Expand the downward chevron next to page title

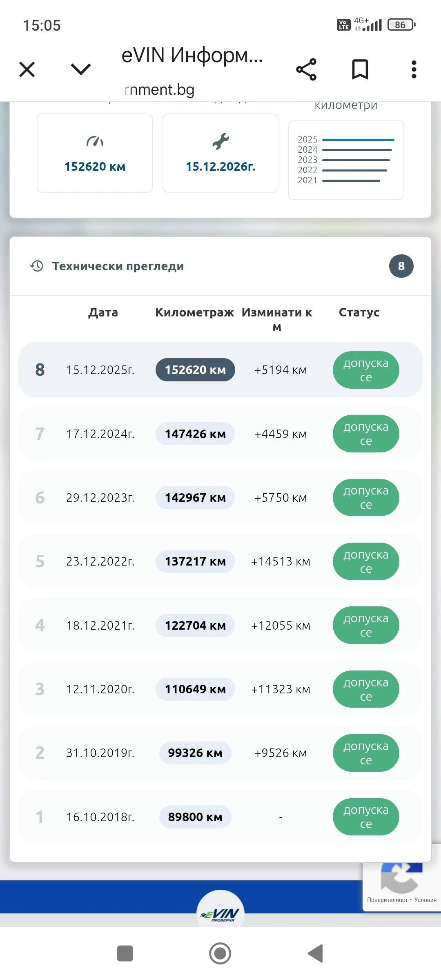coord(80,69)
